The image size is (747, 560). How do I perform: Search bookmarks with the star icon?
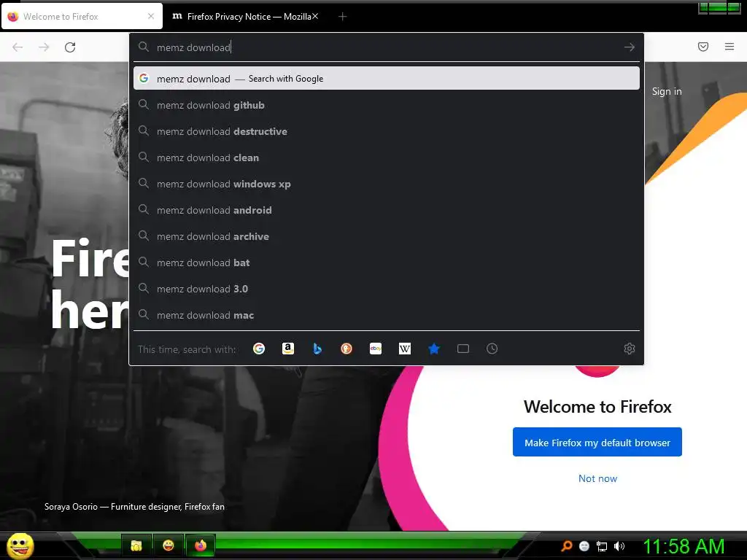(433, 349)
